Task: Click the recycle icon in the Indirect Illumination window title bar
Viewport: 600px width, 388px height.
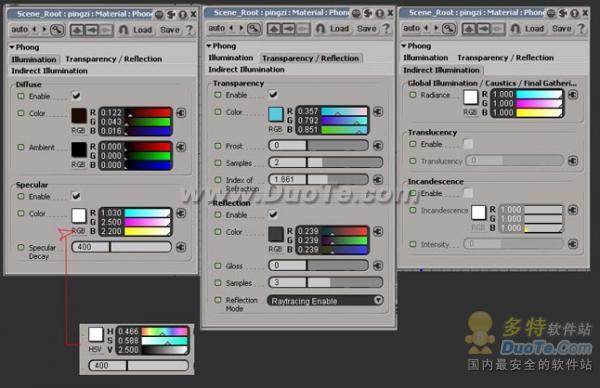Action: [x=562, y=13]
